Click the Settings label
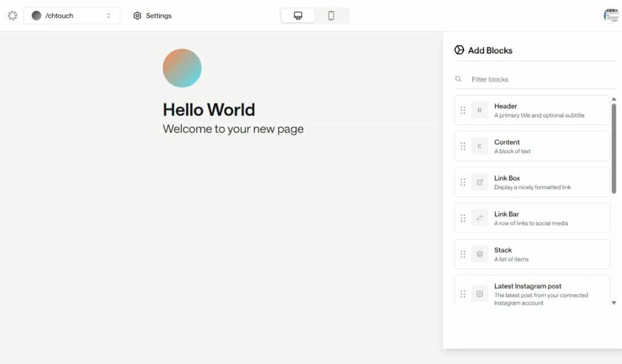This screenshot has height=364, width=622. click(x=159, y=15)
